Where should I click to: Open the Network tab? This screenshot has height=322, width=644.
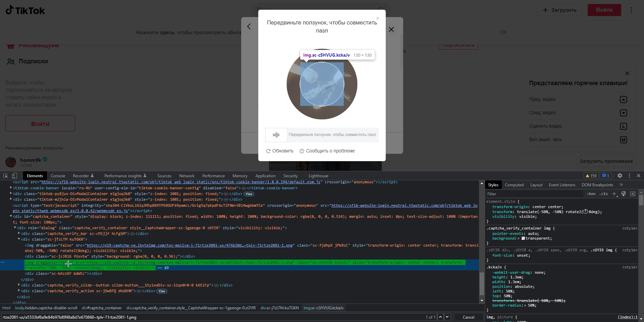187,176
